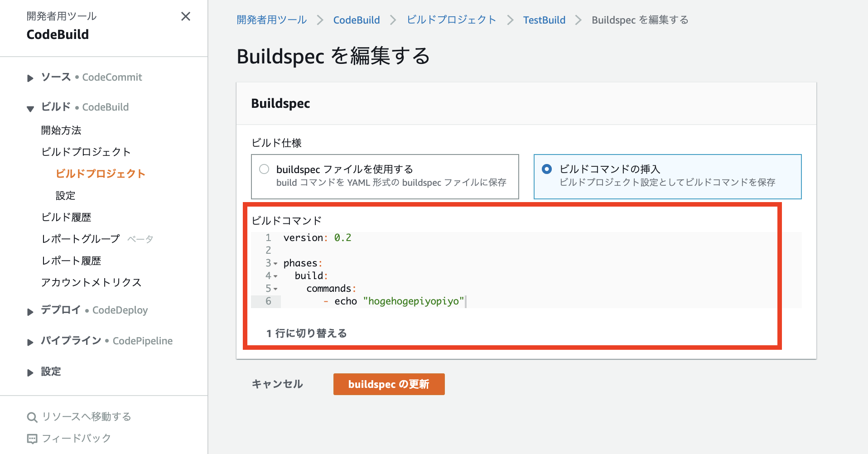
Task: Go to CodeBuild breadcrumb
Action: coord(357,20)
